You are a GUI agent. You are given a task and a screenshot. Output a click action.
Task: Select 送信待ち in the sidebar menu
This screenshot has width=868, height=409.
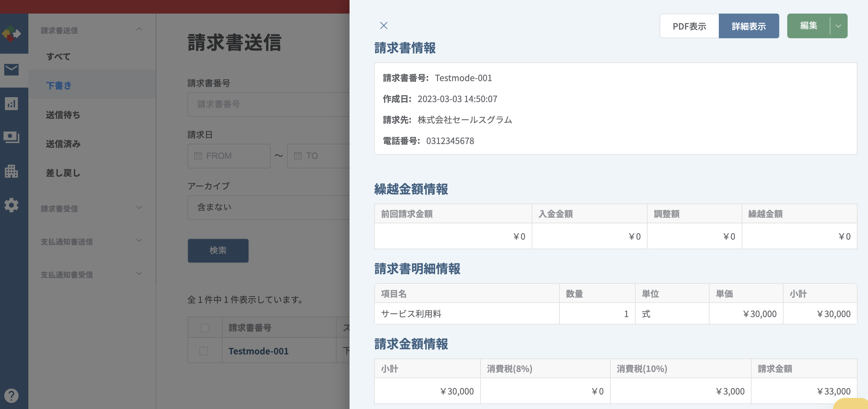coord(63,115)
